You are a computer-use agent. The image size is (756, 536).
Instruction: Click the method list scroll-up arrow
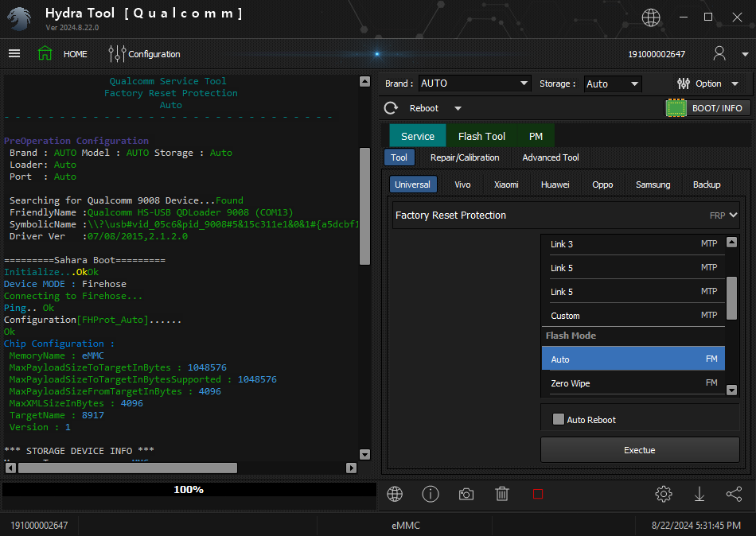731,242
